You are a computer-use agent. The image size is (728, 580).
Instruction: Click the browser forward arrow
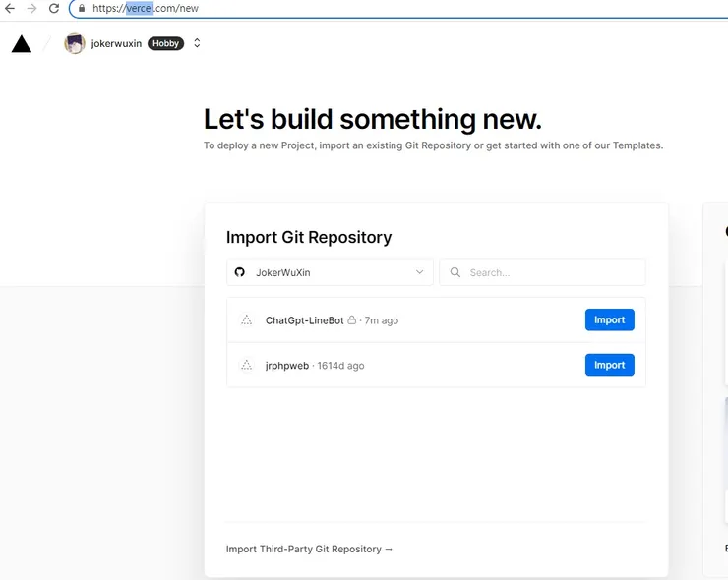(31, 8)
